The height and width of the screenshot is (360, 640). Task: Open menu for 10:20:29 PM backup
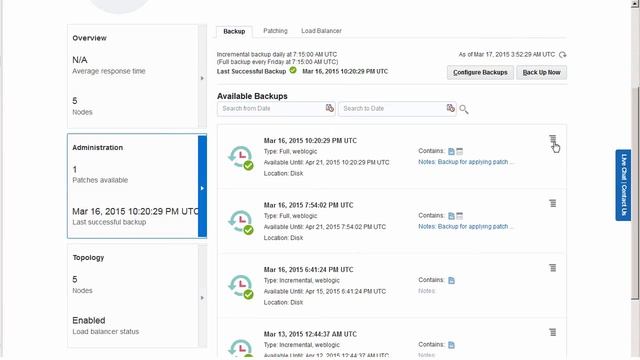point(552,139)
